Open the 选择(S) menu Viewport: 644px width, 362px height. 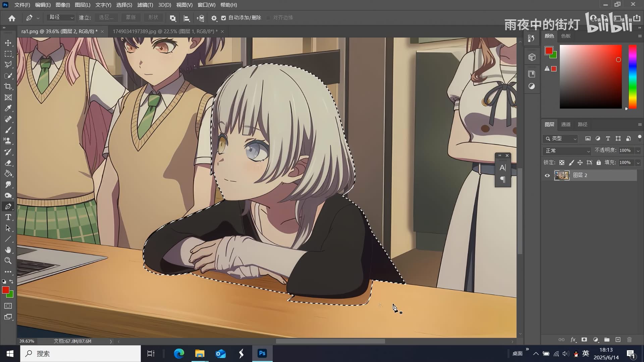tap(124, 5)
